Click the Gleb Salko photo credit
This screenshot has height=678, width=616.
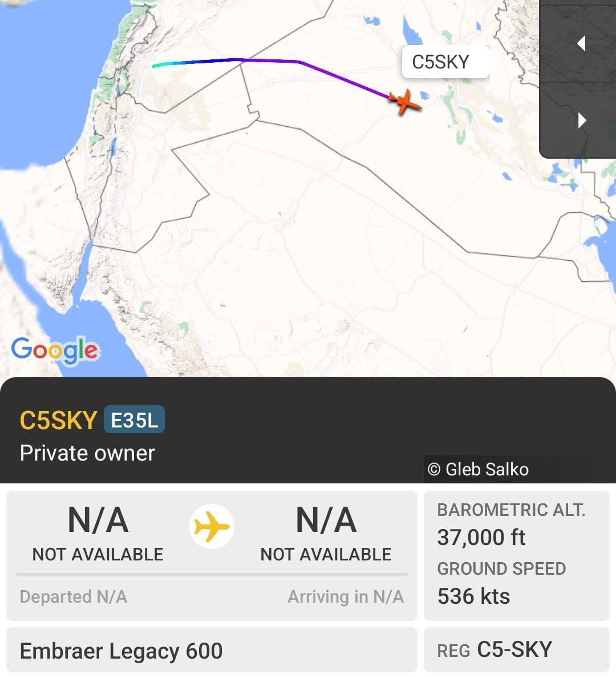coord(478,469)
